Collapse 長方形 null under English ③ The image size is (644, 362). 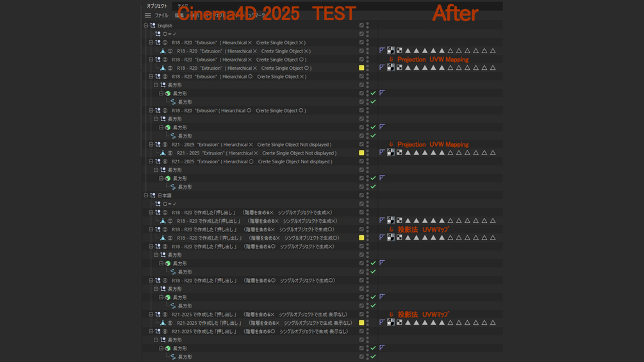click(156, 85)
